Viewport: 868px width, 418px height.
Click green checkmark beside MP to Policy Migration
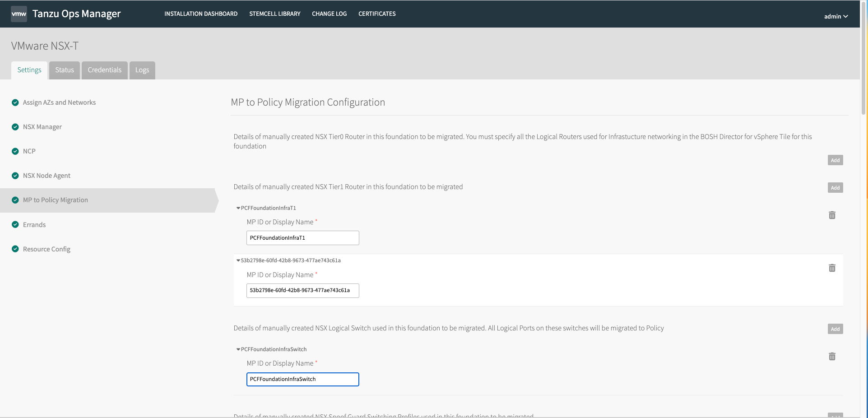tap(15, 200)
